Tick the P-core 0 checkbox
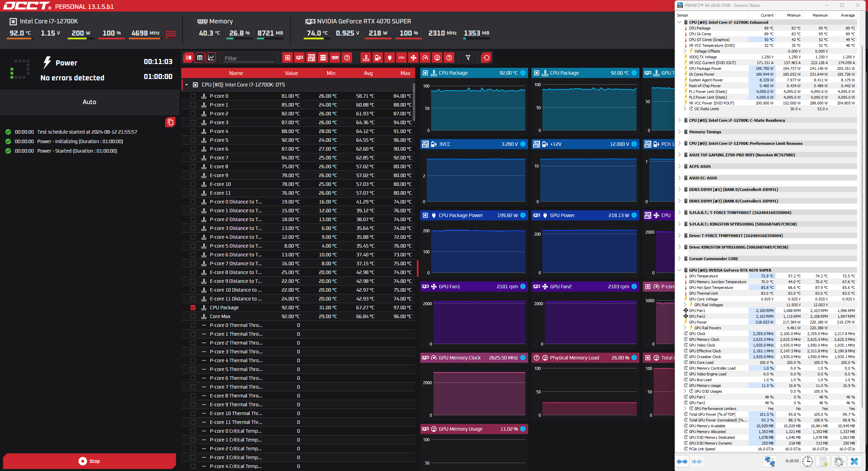The image size is (868, 471). click(193, 96)
